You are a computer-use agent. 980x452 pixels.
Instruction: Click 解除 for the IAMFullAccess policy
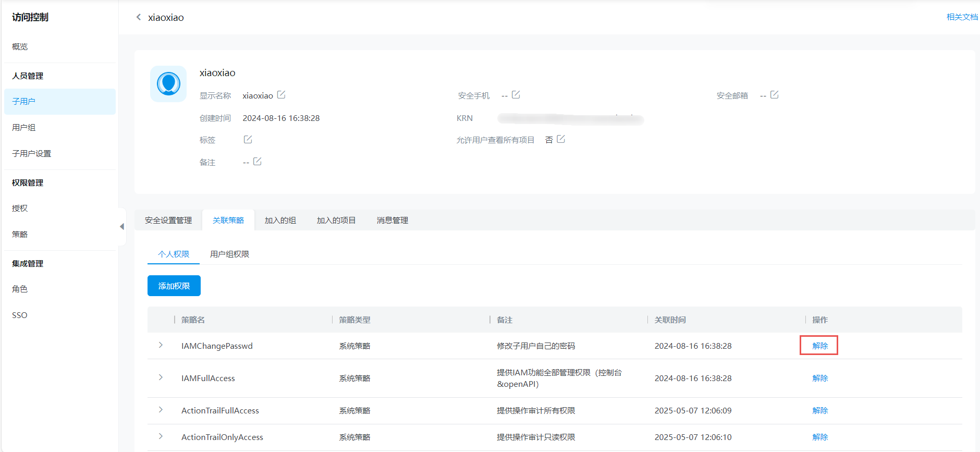(x=819, y=378)
